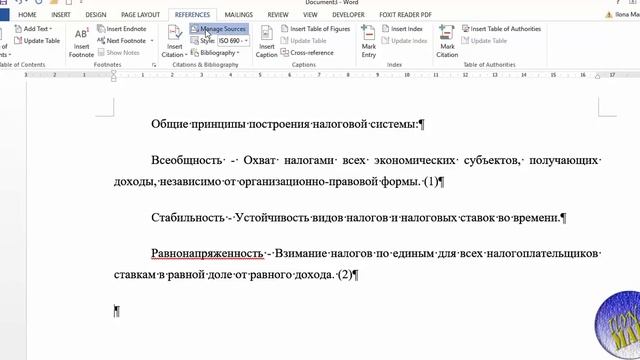Click the Update Index button

coord(404,40)
